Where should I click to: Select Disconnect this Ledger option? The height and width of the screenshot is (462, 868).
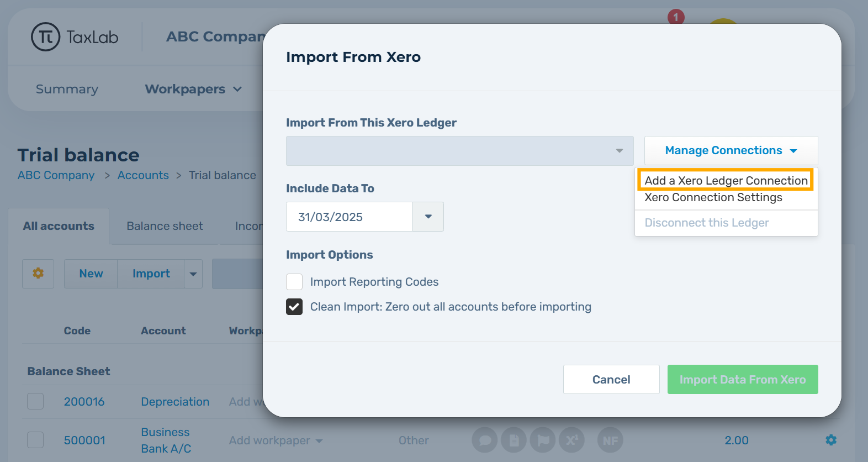click(x=707, y=223)
